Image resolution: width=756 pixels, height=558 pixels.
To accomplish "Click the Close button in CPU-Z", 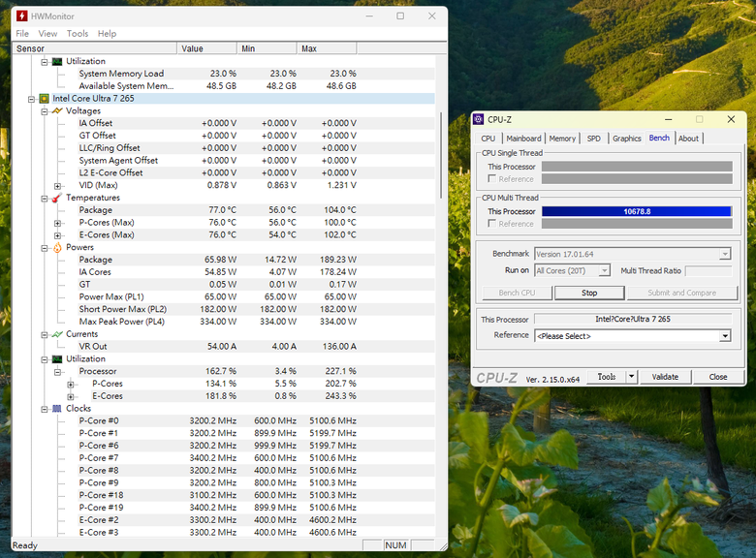I will point(718,377).
